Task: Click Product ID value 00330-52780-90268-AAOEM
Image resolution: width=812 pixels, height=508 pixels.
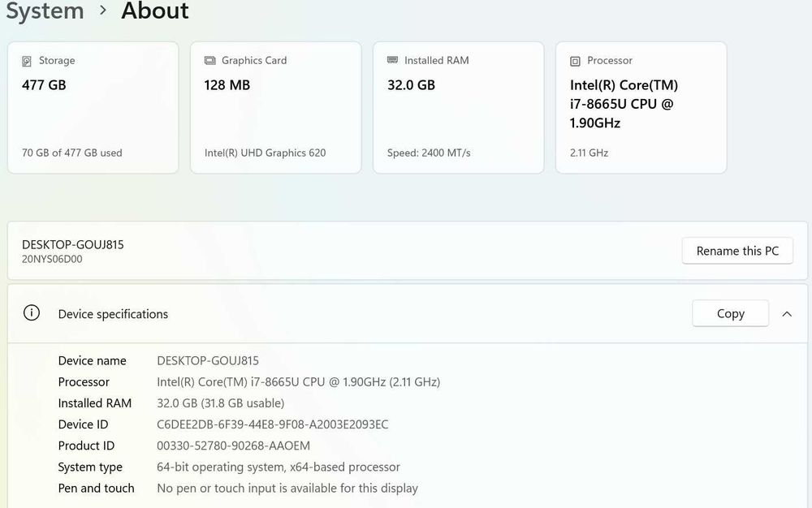Action: coord(234,446)
